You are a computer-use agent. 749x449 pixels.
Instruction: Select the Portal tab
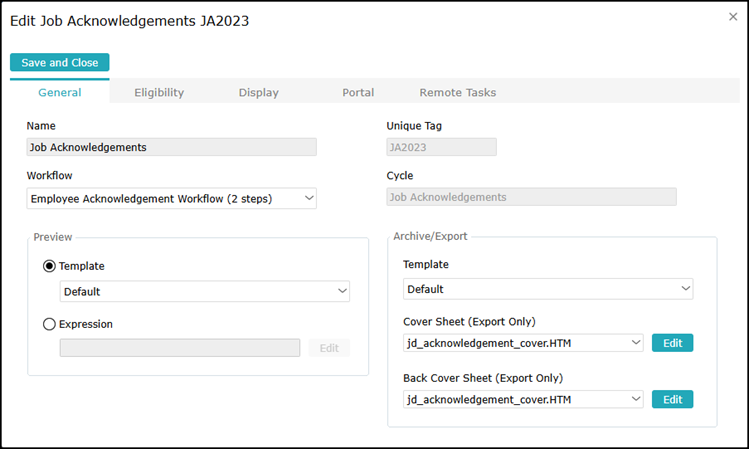point(358,93)
